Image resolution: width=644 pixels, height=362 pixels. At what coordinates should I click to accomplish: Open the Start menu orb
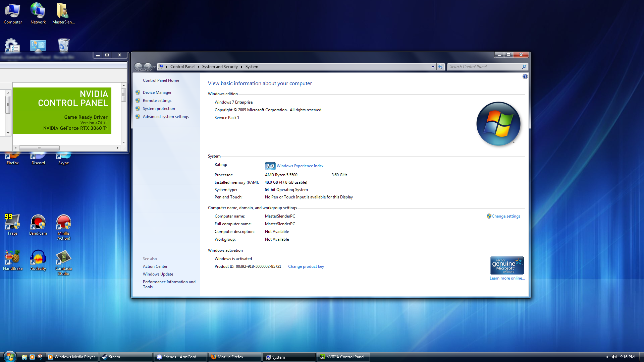pos(10,357)
